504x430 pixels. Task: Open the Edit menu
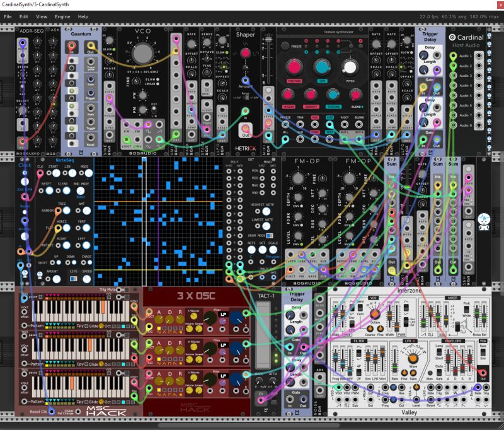click(24, 17)
